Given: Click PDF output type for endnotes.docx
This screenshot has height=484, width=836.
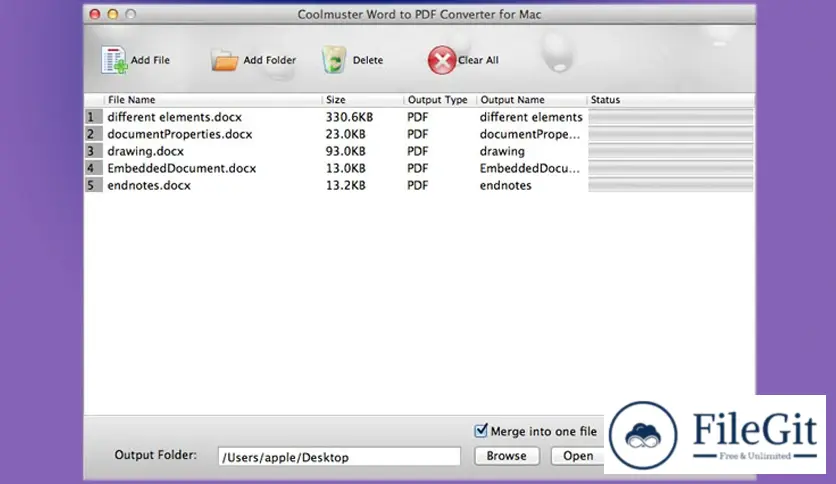Looking at the screenshot, I should 417,185.
